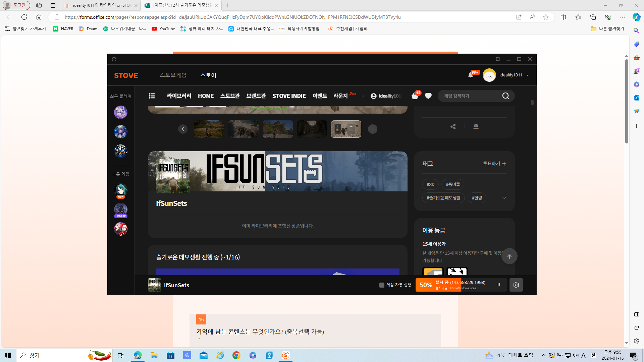Open Edge split screen icon
The image size is (644, 362).
coord(563,17)
